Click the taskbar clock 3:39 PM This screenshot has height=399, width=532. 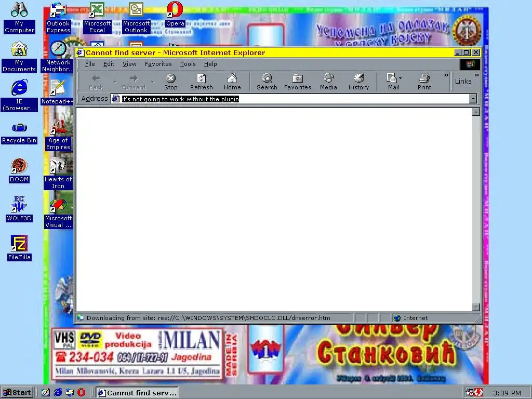click(507, 393)
